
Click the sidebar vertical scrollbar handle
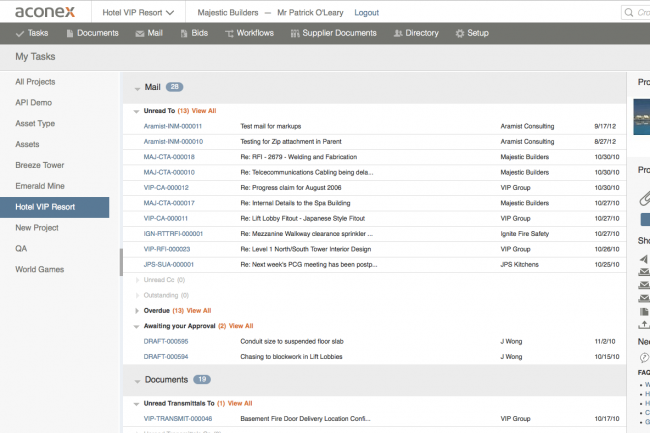121,262
